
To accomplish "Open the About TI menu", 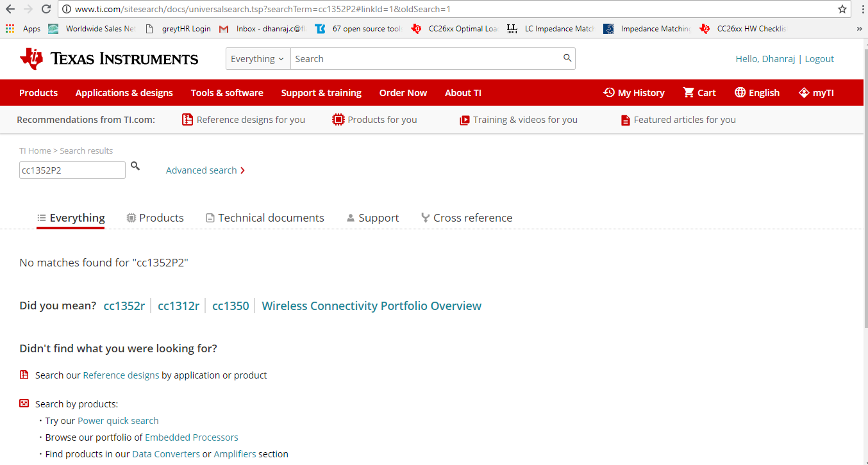I will (463, 93).
